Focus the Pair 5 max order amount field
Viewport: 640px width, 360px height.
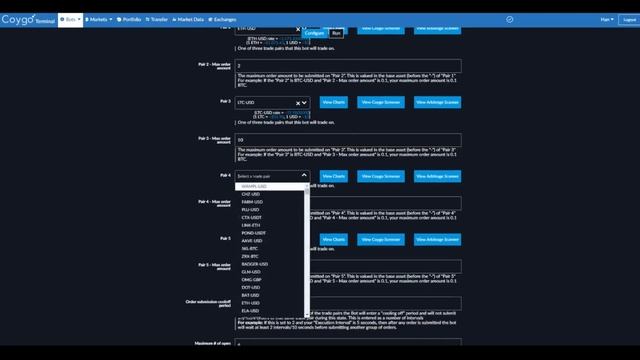click(386, 266)
